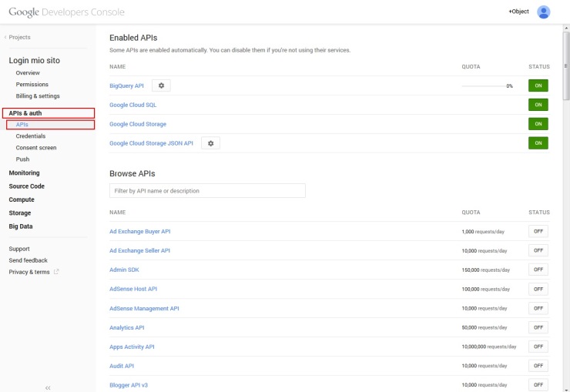Image resolution: width=570 pixels, height=392 pixels.
Task: Collapse sidebar with double chevron icon
Action: [48, 387]
